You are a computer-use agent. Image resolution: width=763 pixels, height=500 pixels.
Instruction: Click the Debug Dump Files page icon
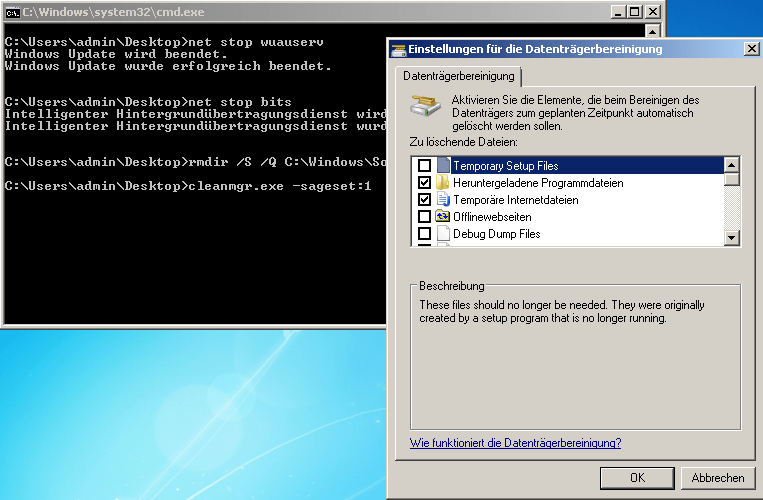(443, 234)
